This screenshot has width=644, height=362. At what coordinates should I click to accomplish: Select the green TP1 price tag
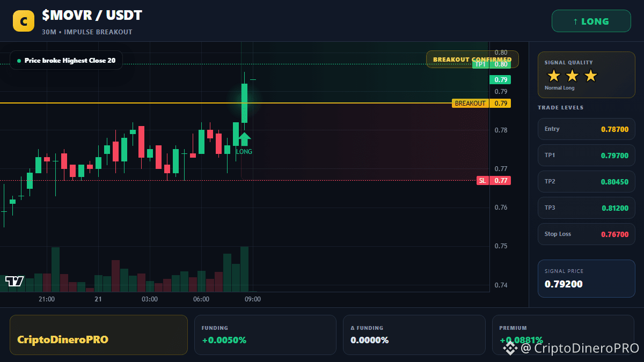click(x=492, y=64)
